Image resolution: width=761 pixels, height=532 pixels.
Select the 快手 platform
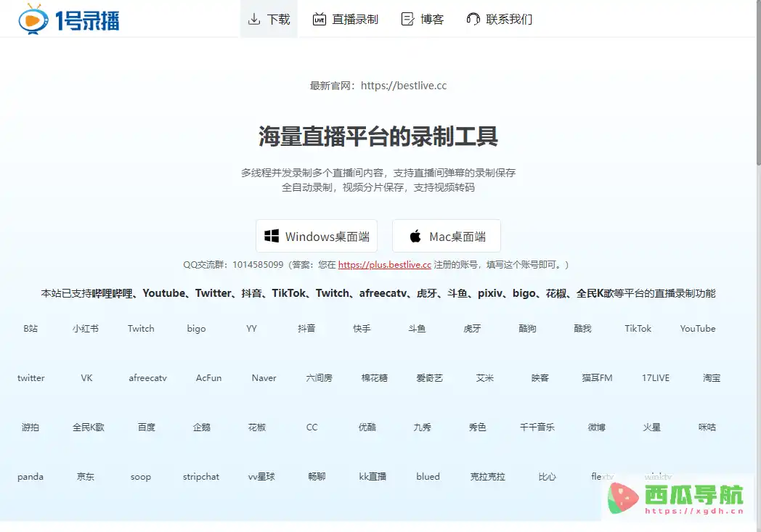[x=362, y=328]
